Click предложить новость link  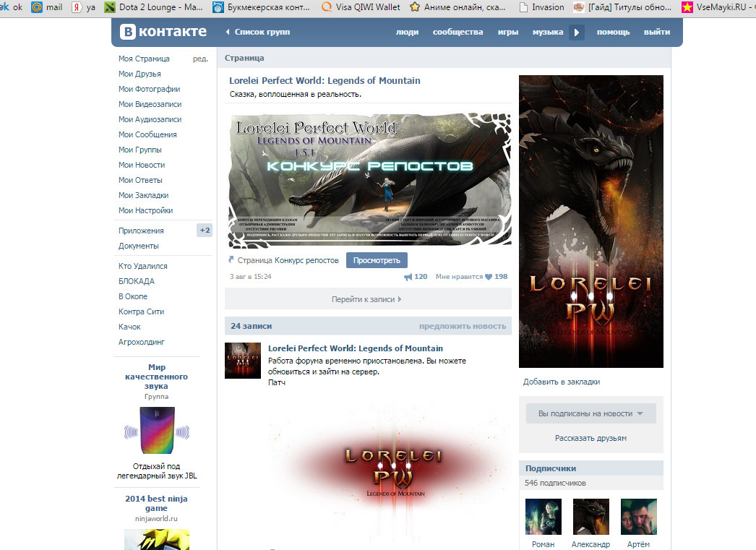[x=463, y=327]
